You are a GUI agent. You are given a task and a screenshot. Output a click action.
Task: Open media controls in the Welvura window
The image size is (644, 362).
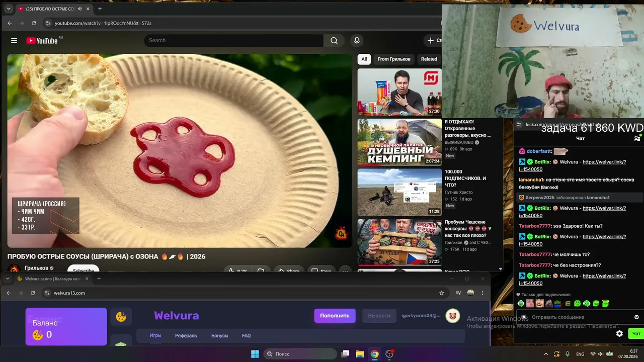458,293
